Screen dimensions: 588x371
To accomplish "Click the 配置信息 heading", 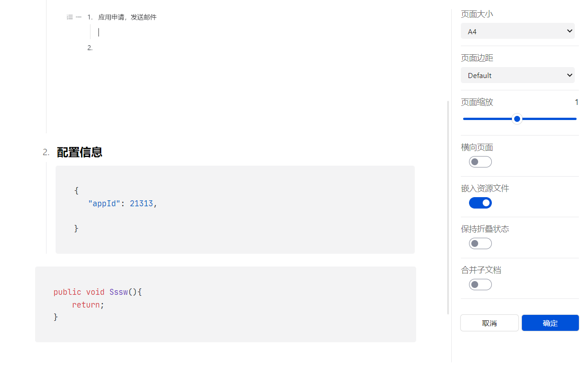I will 79,152.
